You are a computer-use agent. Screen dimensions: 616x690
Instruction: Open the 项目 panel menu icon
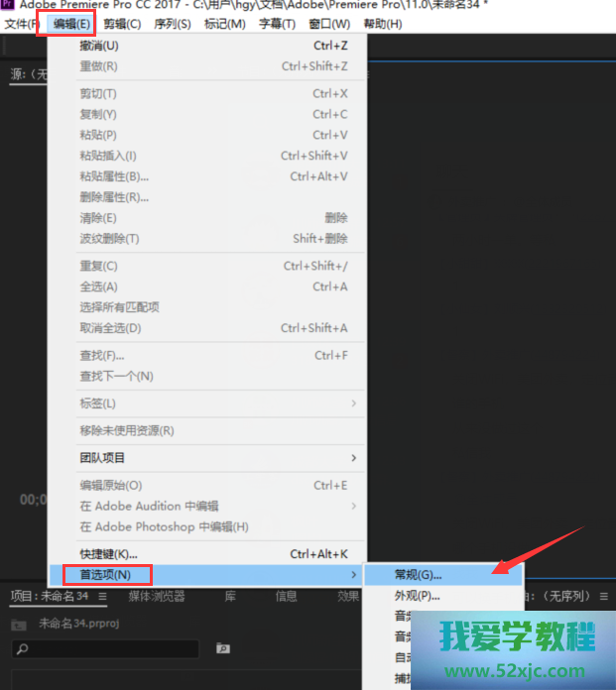(x=101, y=597)
